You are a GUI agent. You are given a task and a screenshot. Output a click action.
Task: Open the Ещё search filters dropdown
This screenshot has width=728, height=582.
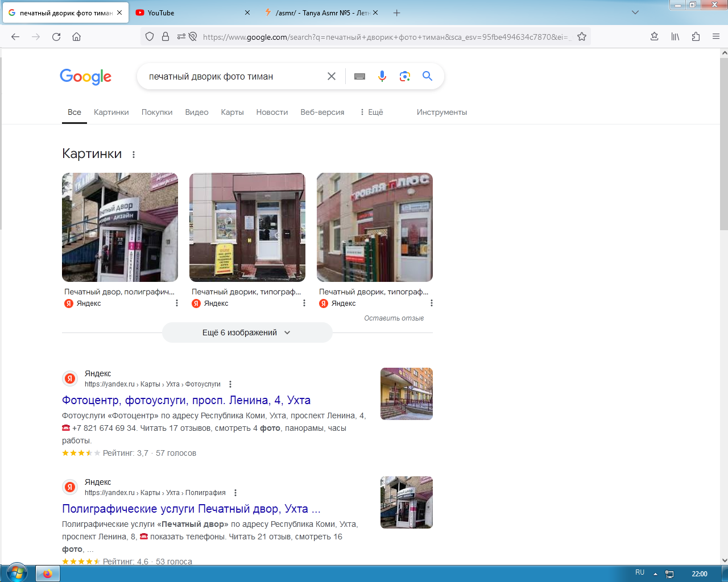tap(371, 112)
